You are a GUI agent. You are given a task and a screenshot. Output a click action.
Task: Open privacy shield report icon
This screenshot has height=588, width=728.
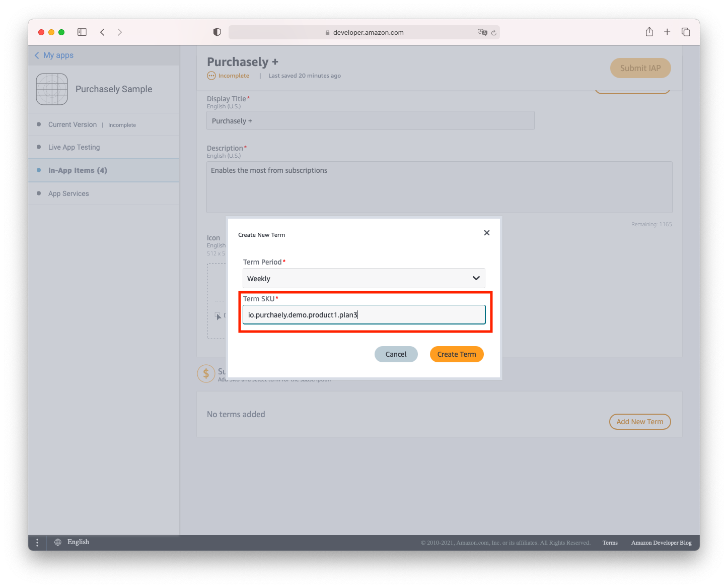pos(217,32)
